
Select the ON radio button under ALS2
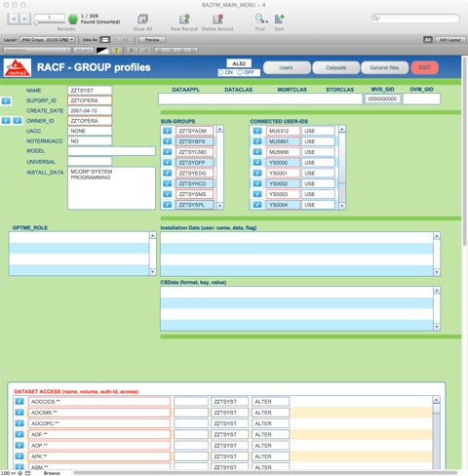pyautogui.click(x=221, y=72)
